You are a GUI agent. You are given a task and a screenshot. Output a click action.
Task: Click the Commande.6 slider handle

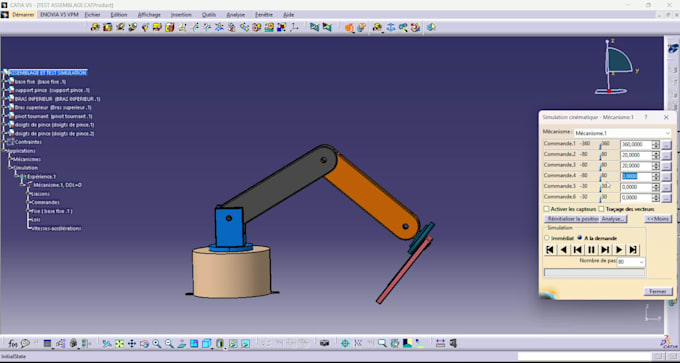point(601,200)
